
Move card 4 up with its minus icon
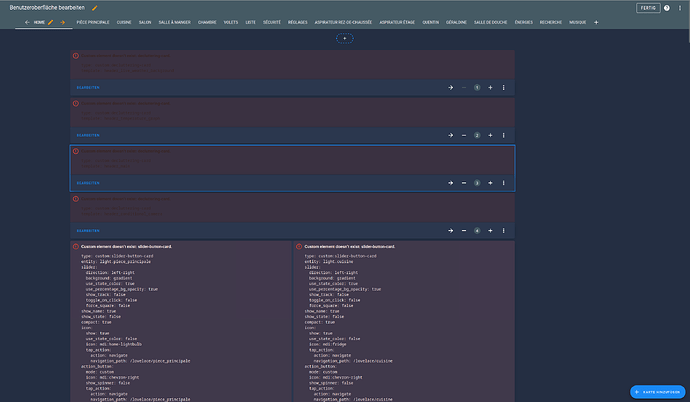[464, 230]
